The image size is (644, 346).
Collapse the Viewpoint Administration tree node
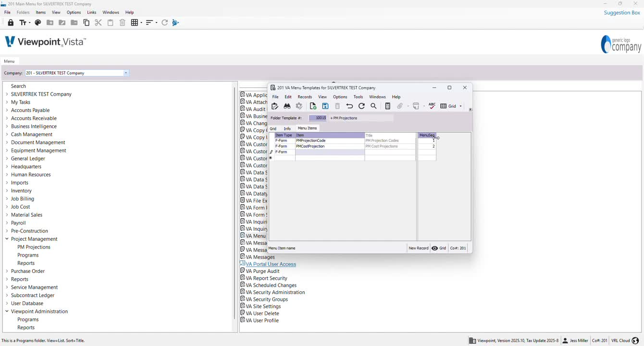click(7, 311)
